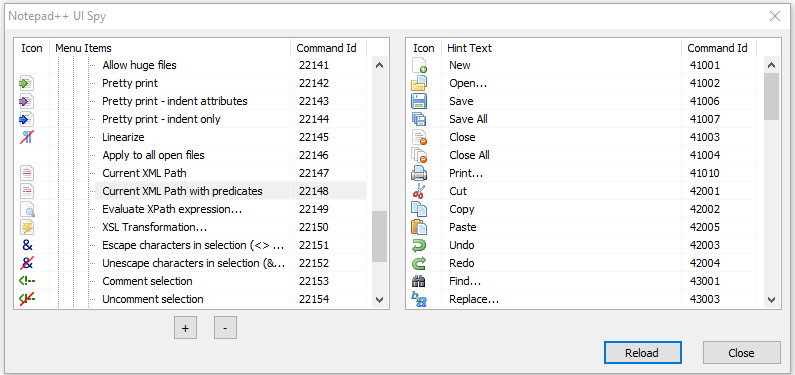Viewport: 795px width, 375px height.
Task: Click the Open folder icon
Action: 419,83
